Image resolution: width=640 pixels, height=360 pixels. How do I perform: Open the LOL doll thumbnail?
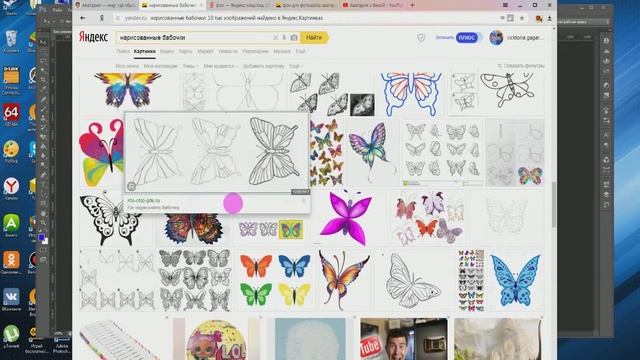216,339
